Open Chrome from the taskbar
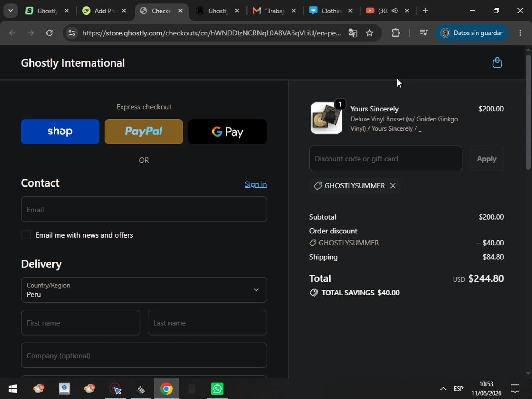532x399 pixels. [166, 389]
